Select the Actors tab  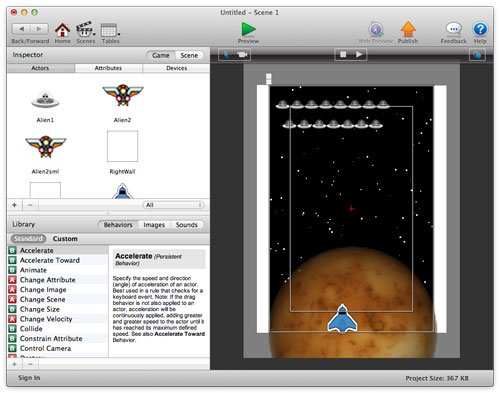40,68
